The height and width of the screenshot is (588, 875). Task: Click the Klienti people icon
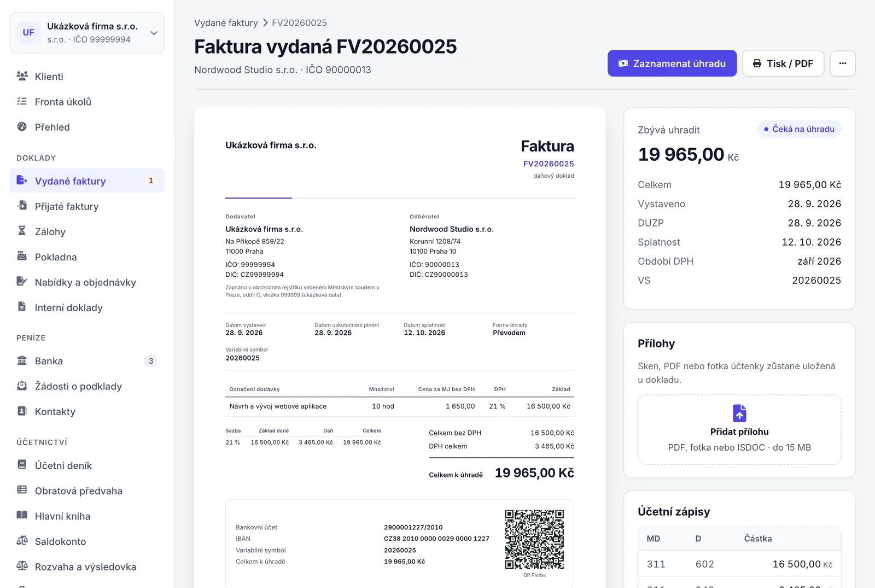pos(22,76)
